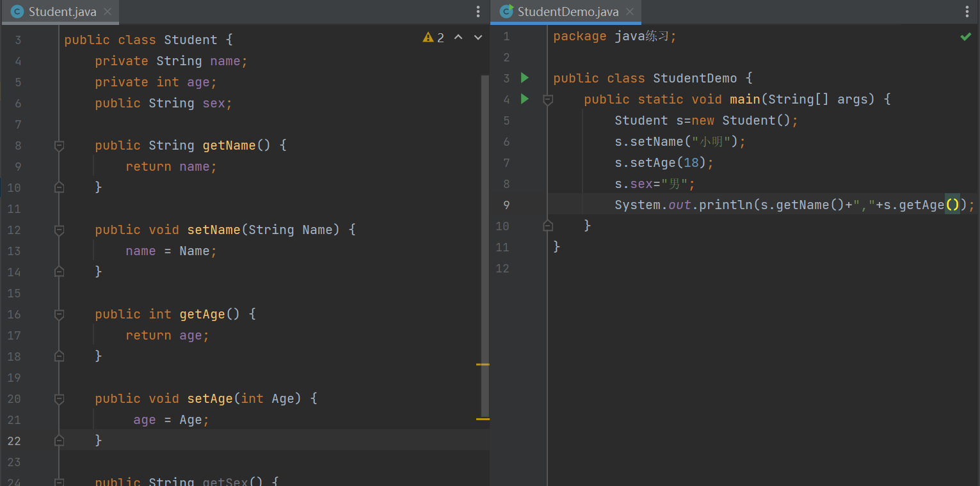Click the "男" string literal

point(675,184)
